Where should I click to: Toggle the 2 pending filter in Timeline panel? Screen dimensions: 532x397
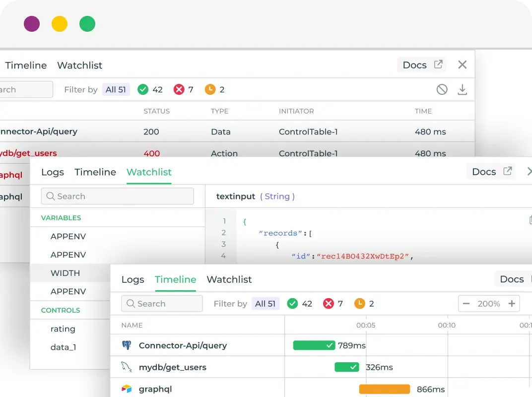coord(364,304)
